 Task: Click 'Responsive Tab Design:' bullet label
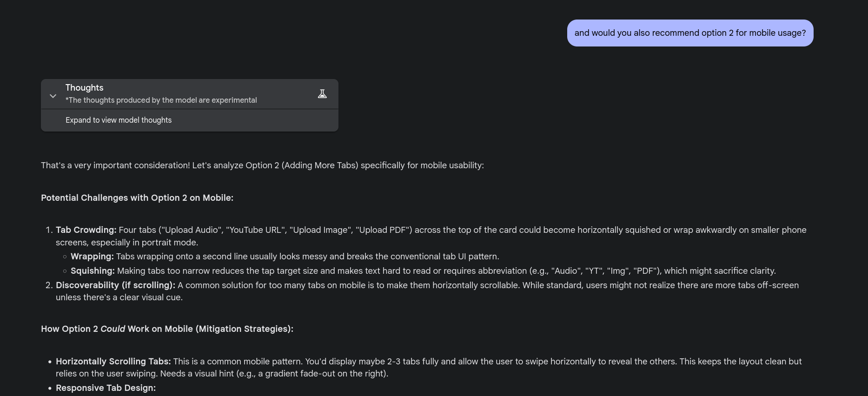(106, 388)
